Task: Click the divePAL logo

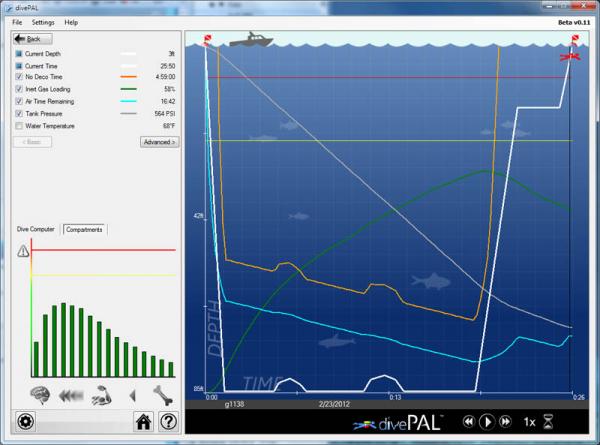Action: pyautogui.click(x=398, y=423)
